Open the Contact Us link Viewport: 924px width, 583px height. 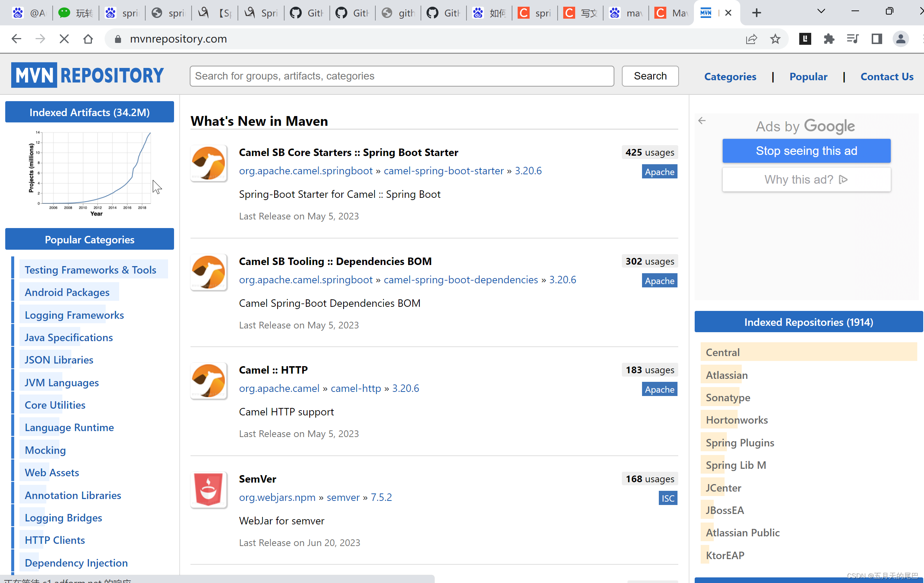(x=887, y=76)
